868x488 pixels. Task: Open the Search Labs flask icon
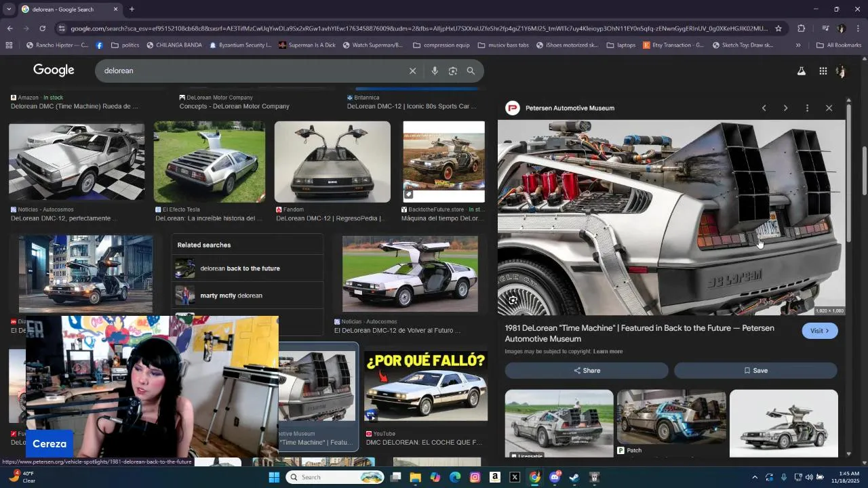(801, 70)
